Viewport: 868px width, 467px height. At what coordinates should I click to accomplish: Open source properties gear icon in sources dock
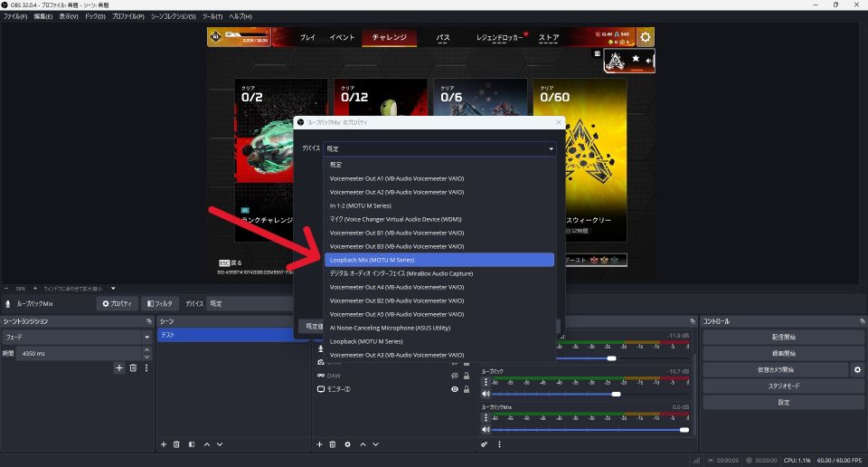click(348, 444)
